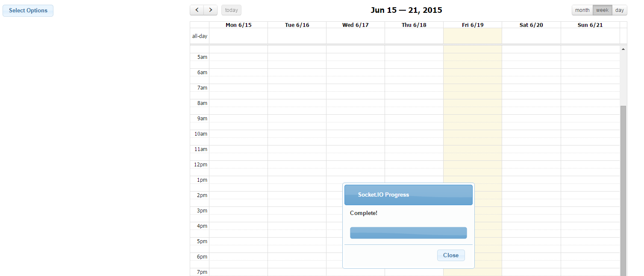Select the week view button
The width and height of the screenshot is (644, 276).
point(602,10)
